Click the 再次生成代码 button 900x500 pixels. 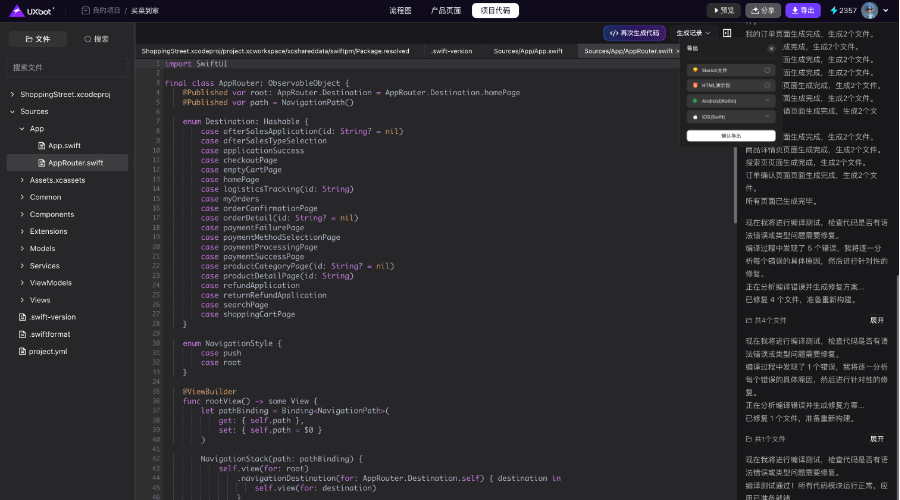coord(635,33)
